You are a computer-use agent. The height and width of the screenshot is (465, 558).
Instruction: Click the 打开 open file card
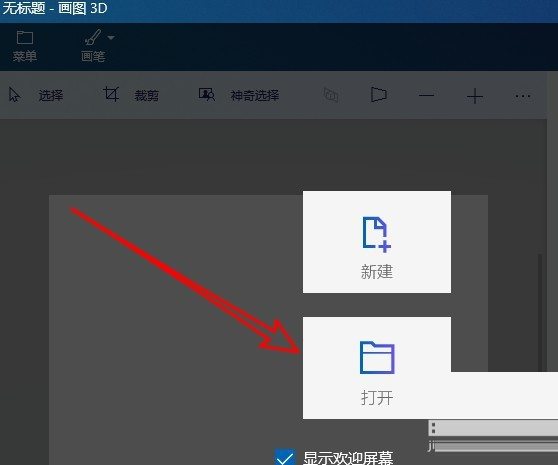[377, 368]
